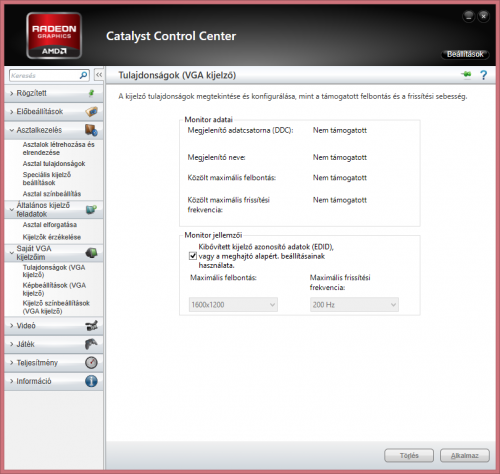Click the Videó camera icon

click(91, 326)
